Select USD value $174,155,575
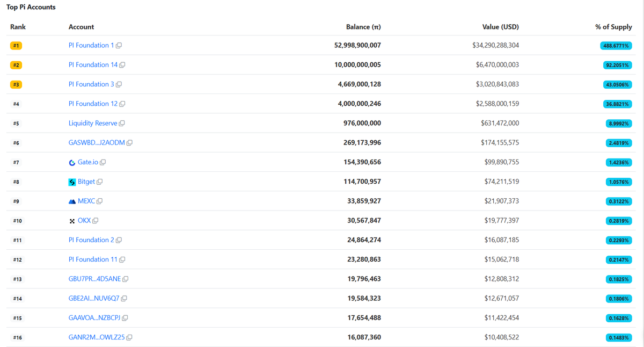 pyautogui.click(x=500, y=142)
